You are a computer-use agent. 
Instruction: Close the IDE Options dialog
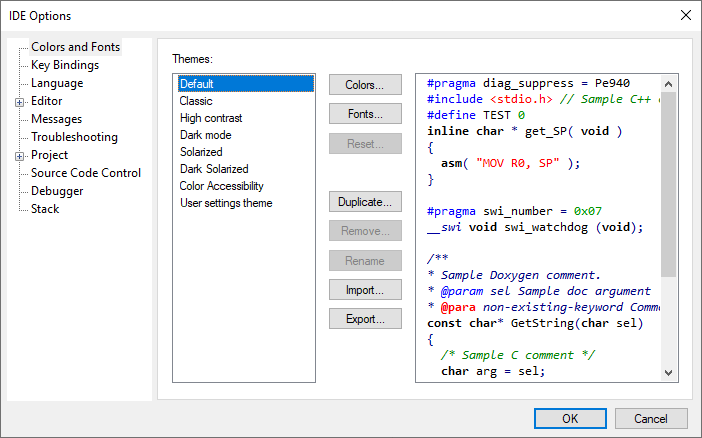(685, 15)
